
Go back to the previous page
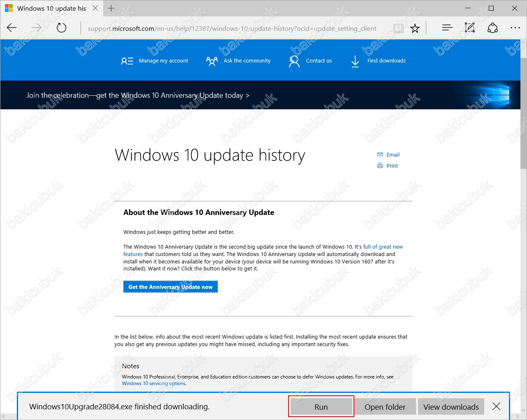(12, 28)
